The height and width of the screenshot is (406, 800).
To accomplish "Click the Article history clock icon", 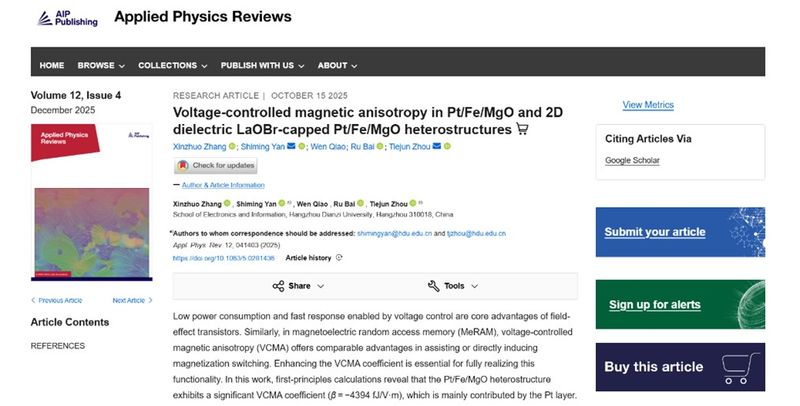I will [339, 257].
